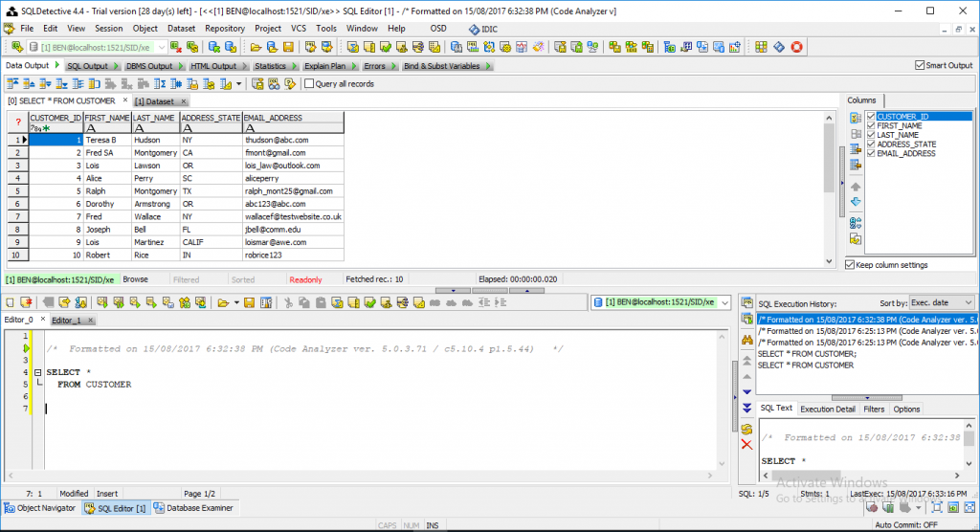This screenshot has height=532, width=980.
Task: Click the red stop icon in main toolbar
Action: [796, 46]
